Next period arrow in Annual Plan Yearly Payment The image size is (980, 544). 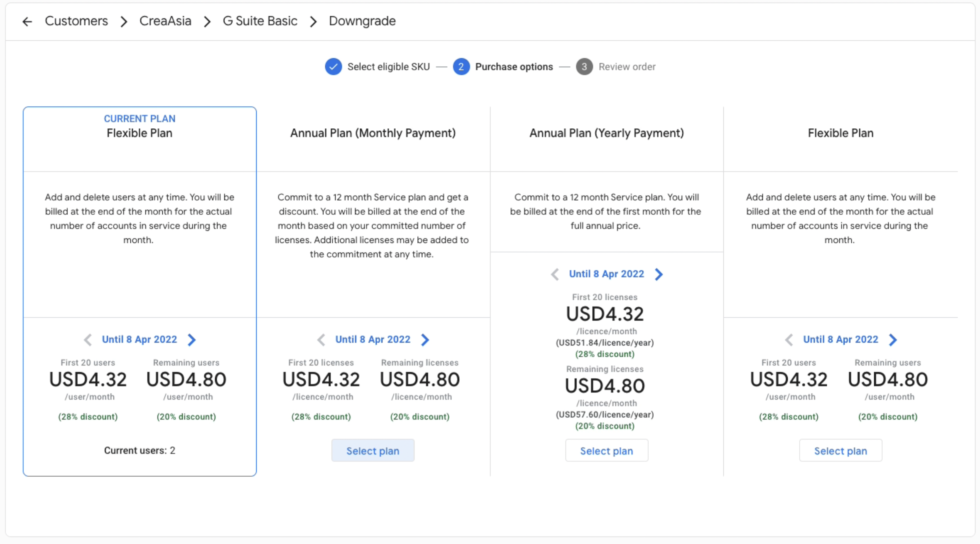659,274
